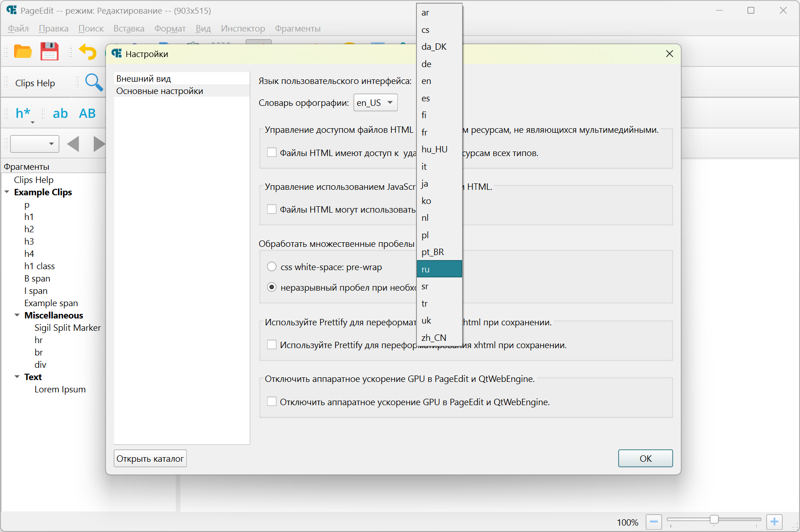Image resolution: width=800 pixels, height=532 pixels.
Task: Choose pt_BR from the language list
Action: 439,252
